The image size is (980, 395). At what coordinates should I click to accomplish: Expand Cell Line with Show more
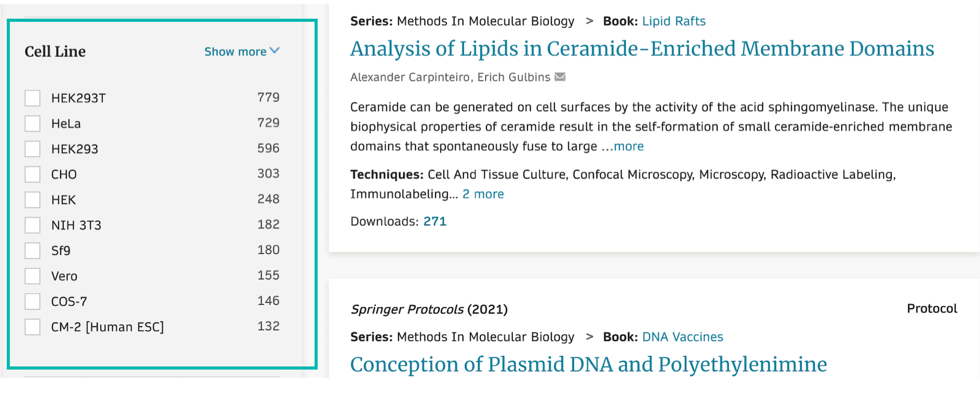point(241,51)
